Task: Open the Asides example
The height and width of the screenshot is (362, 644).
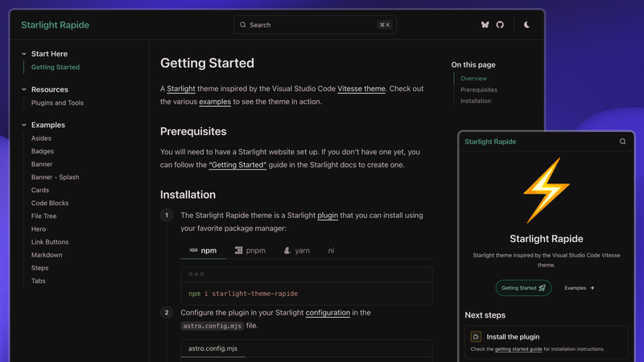Action: coord(41,138)
